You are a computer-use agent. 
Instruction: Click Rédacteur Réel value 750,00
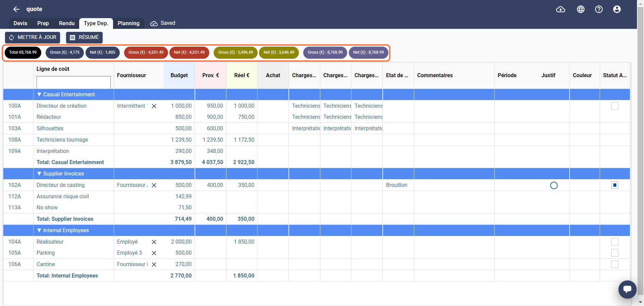(246, 117)
